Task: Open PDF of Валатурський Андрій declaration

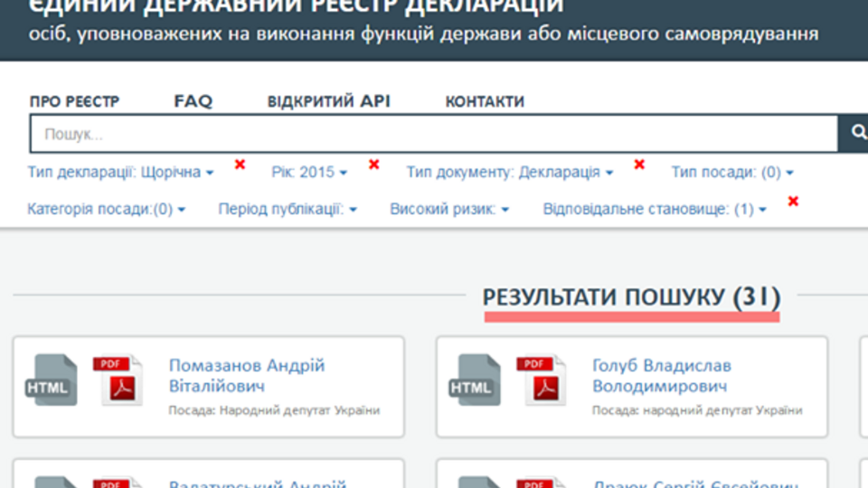Action: (118, 482)
